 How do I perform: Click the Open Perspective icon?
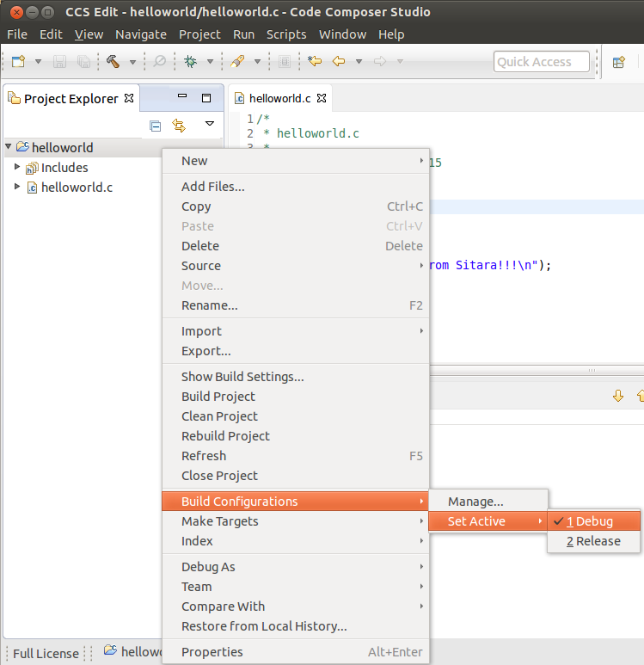point(619,62)
